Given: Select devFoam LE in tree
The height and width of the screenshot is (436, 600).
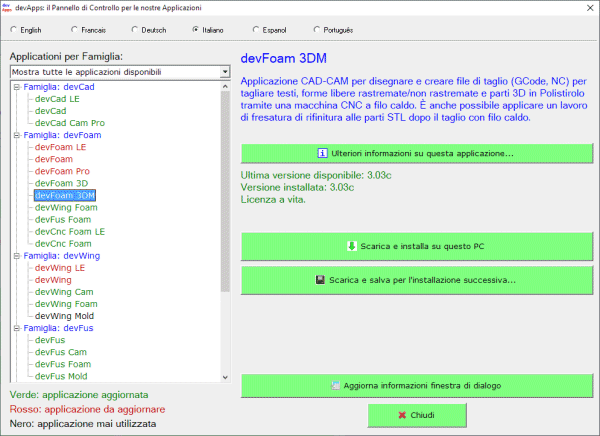Looking at the screenshot, I should pos(60,147).
